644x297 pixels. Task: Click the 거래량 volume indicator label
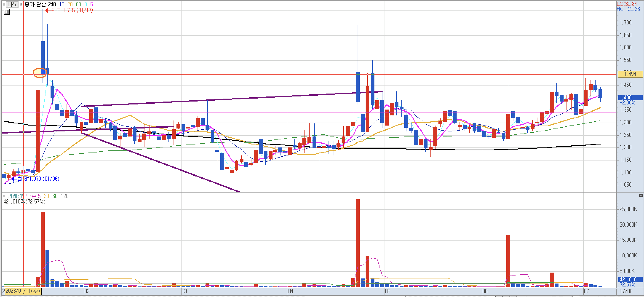point(15,196)
